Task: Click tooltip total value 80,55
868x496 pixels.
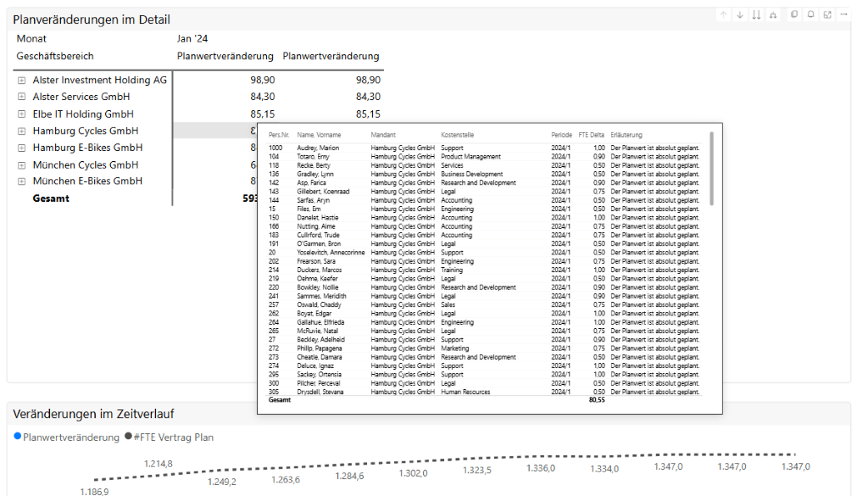Action: pyautogui.click(x=597, y=399)
